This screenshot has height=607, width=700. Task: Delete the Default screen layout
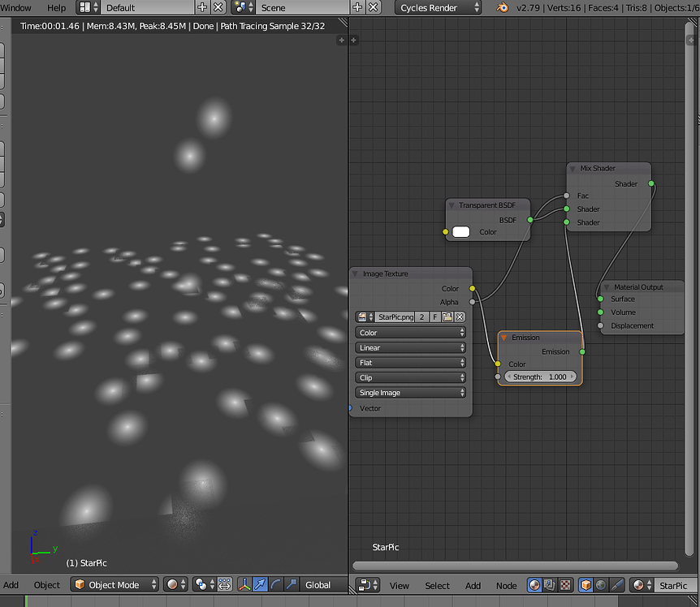(218, 7)
